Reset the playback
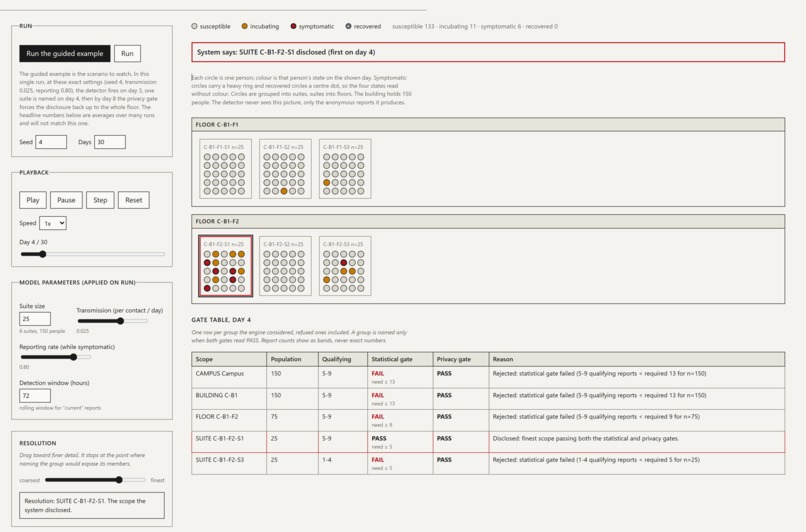This screenshot has height=532, width=806. (134, 200)
